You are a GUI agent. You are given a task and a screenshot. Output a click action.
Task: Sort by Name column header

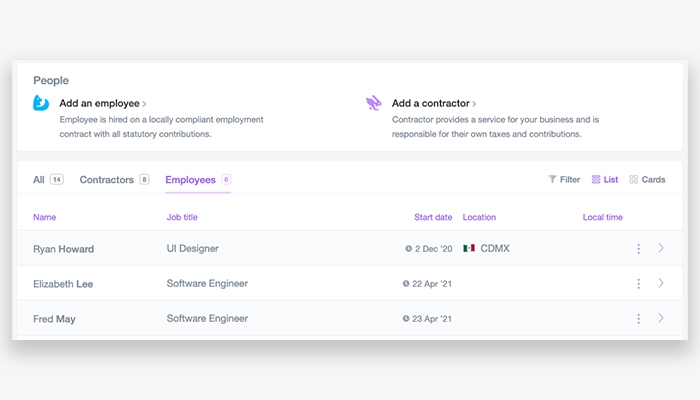[x=45, y=217]
